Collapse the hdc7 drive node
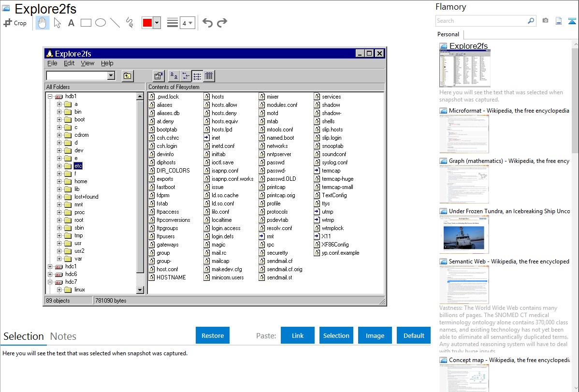The image size is (579, 392). click(x=50, y=282)
